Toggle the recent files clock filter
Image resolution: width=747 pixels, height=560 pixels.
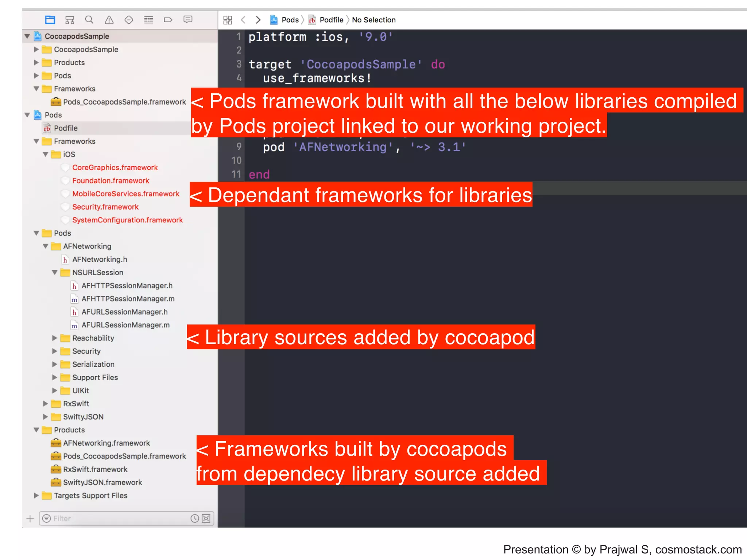pyautogui.click(x=195, y=518)
